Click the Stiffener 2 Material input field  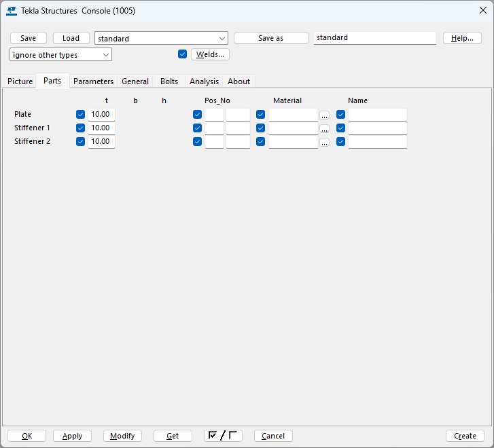coord(294,141)
